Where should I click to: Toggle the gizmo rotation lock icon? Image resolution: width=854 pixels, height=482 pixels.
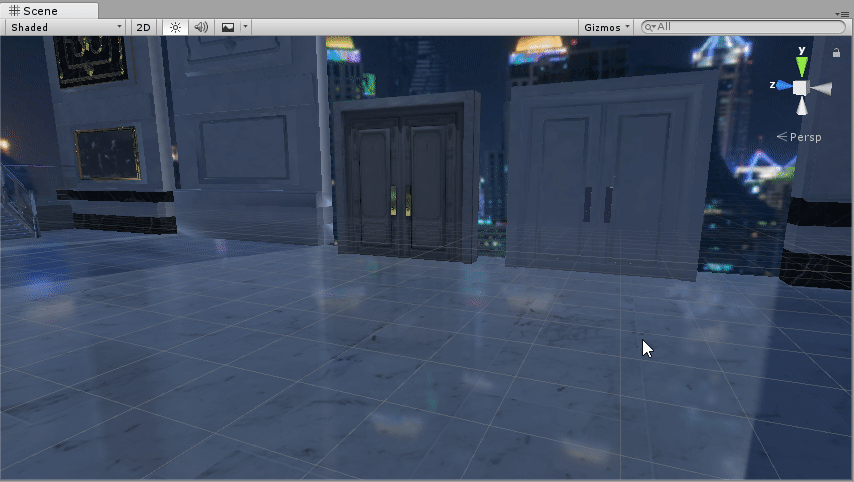coord(836,53)
